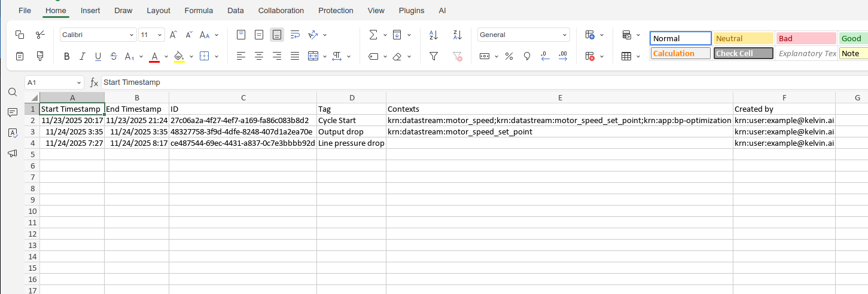Image resolution: width=868 pixels, height=294 pixels.
Task: Apply the Neutral cell style
Action: pos(743,38)
